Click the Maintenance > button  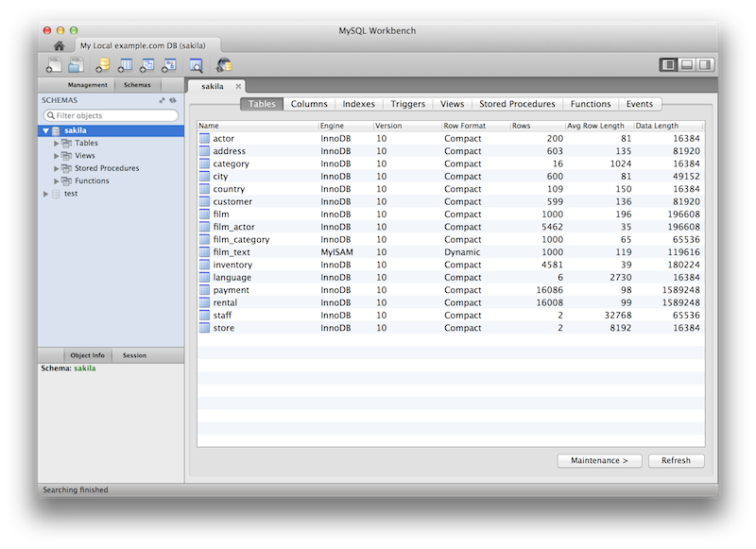click(600, 461)
